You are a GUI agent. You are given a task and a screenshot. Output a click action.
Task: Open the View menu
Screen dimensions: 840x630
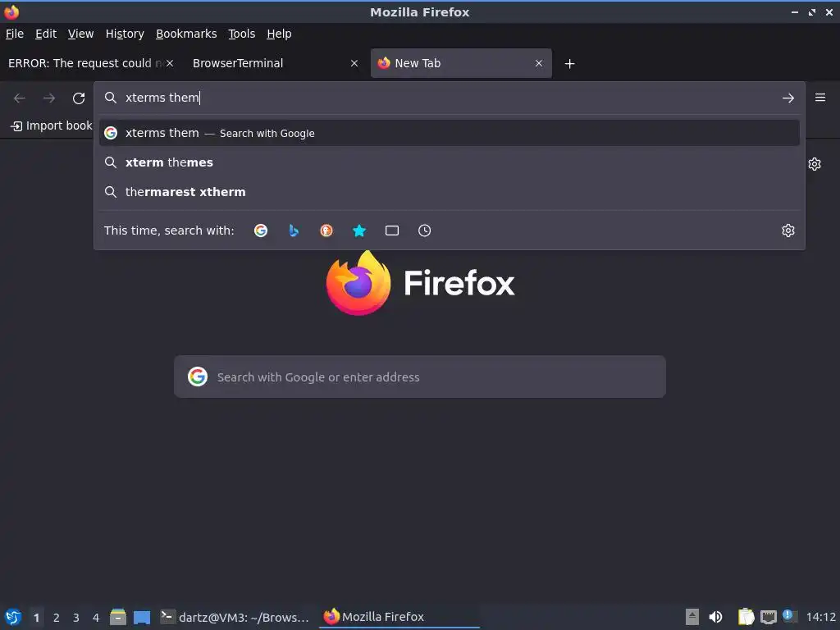point(80,34)
